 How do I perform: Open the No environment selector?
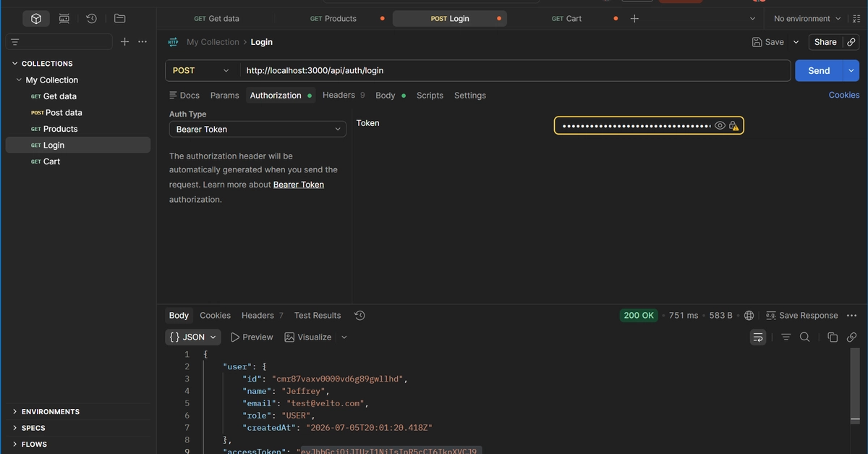point(807,19)
